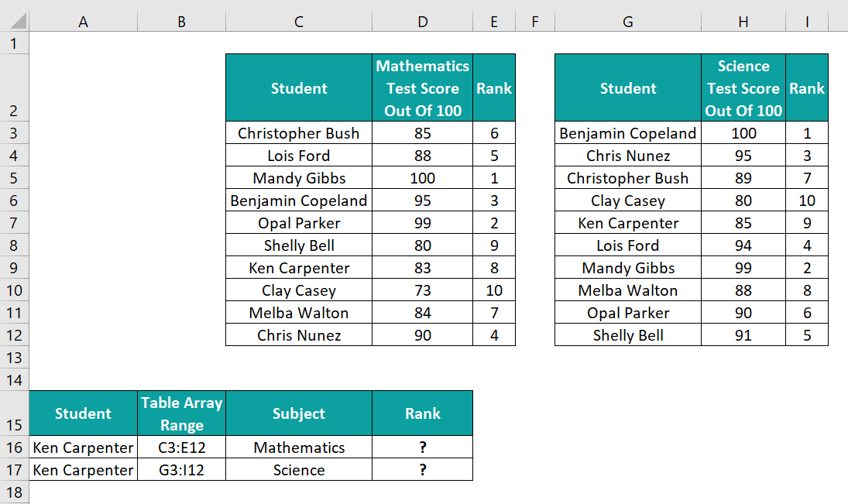This screenshot has width=848, height=504.
Task: Select the Science Test Score header cell
Action: 743,87
